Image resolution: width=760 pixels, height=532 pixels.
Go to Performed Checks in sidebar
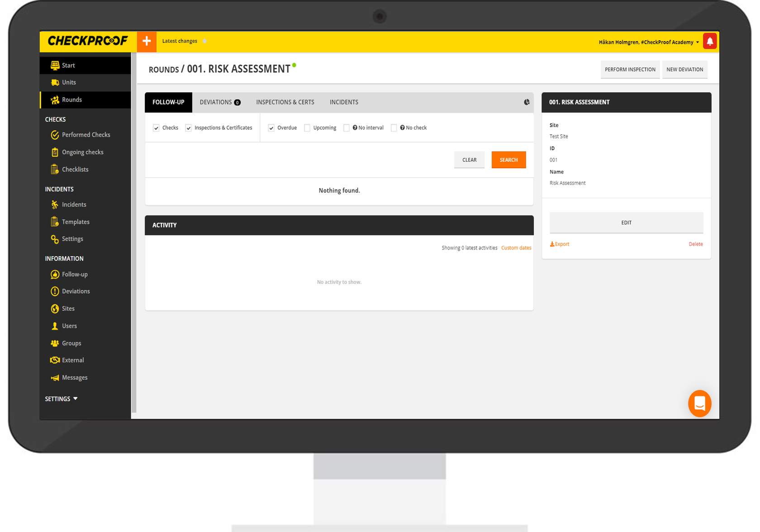click(85, 135)
